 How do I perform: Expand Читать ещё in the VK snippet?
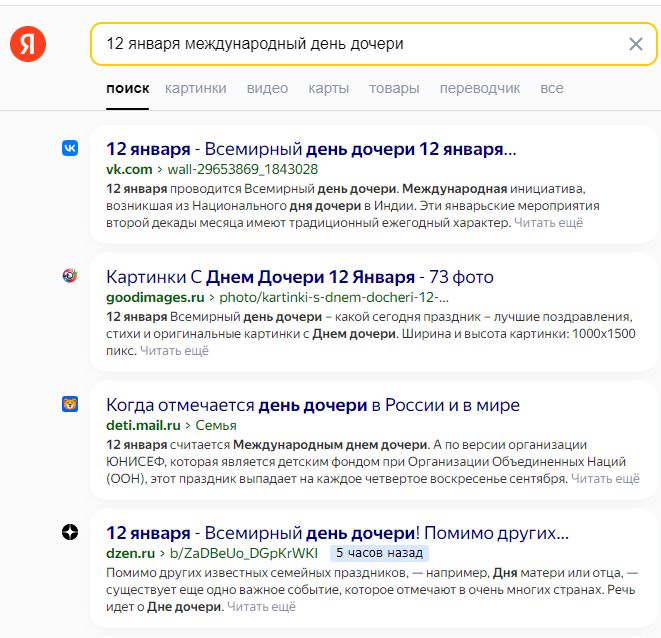pyautogui.click(x=548, y=223)
